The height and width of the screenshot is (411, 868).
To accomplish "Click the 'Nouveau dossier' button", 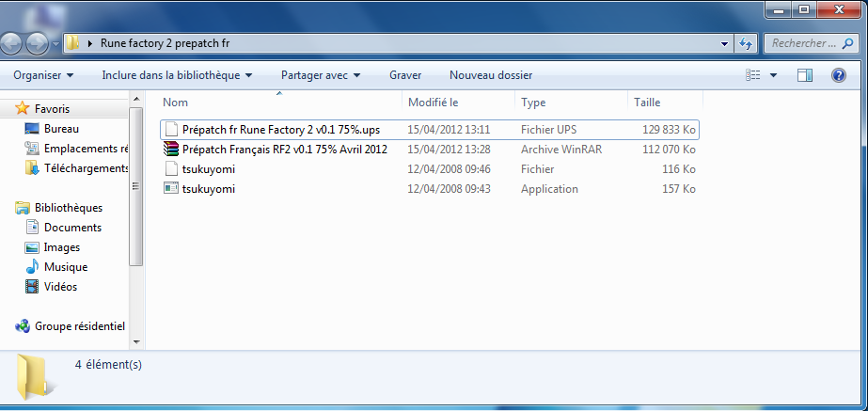I will point(491,75).
